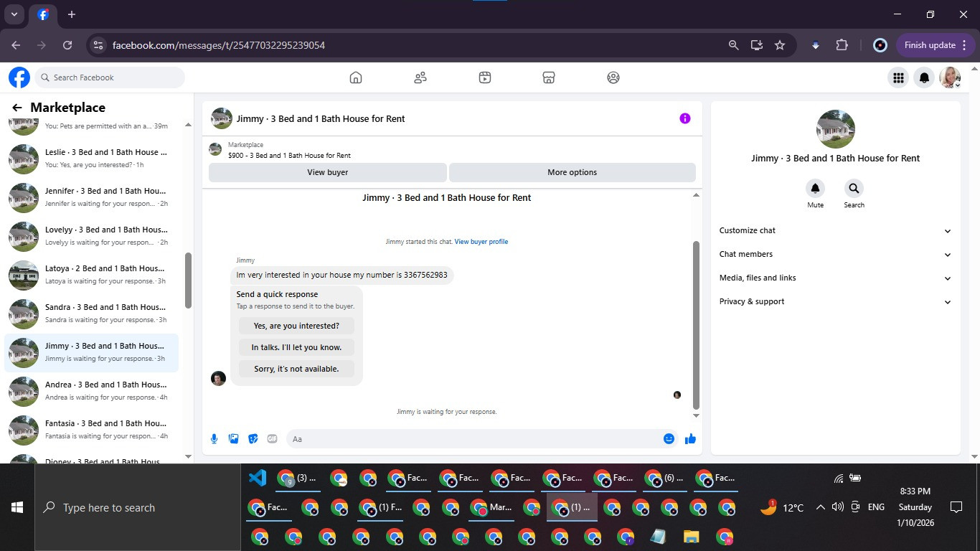Viewport: 980px width, 551px height.
Task: Click the back arrow beside Marketplace
Action: click(x=17, y=108)
